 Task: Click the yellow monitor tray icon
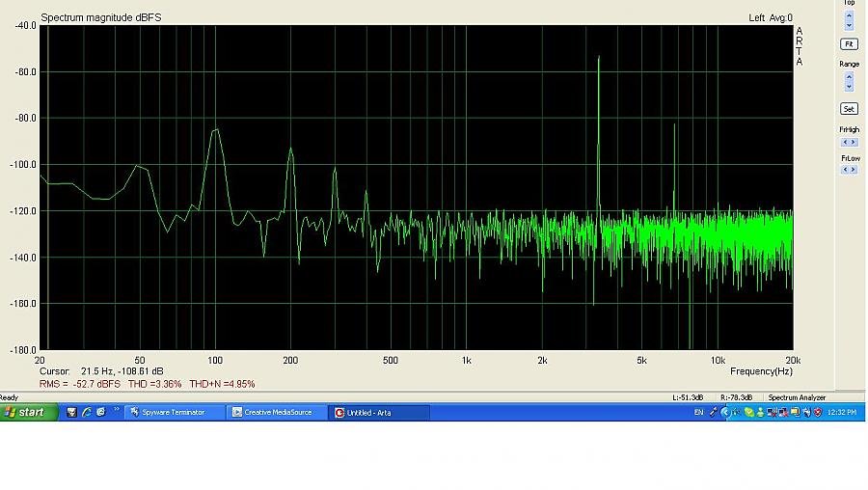pos(795,413)
